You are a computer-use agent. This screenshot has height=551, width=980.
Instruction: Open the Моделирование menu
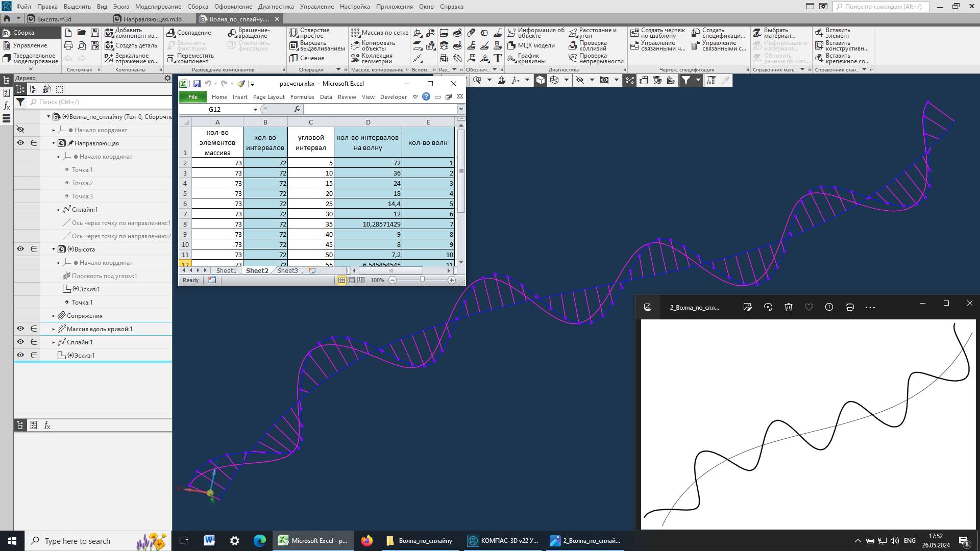click(x=158, y=7)
